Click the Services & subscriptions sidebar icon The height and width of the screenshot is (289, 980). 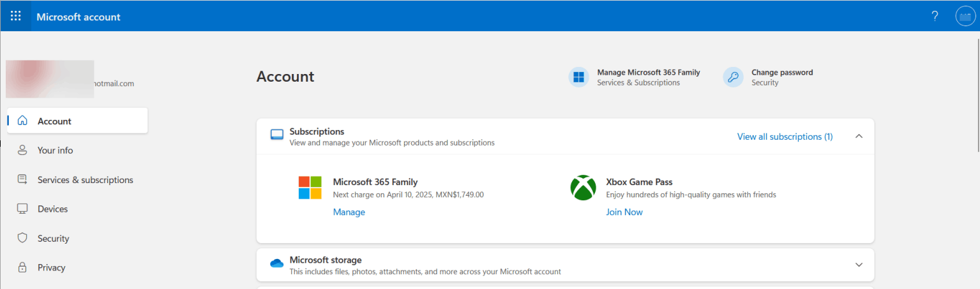coord(22,179)
